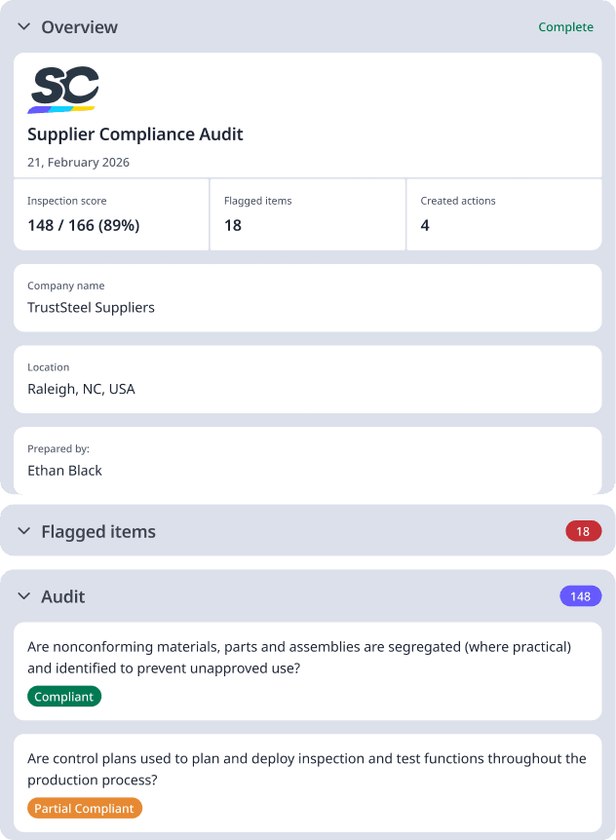
Task: Click the Overview section header
Action: pos(79,27)
